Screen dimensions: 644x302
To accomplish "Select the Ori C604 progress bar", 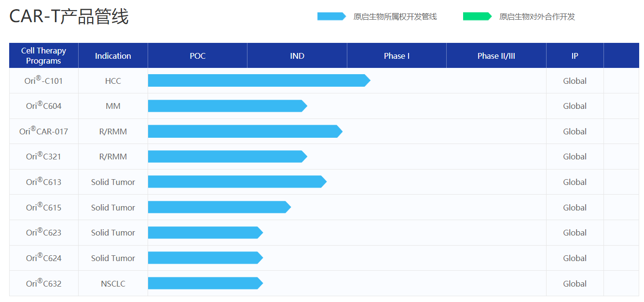I will pos(227,106).
